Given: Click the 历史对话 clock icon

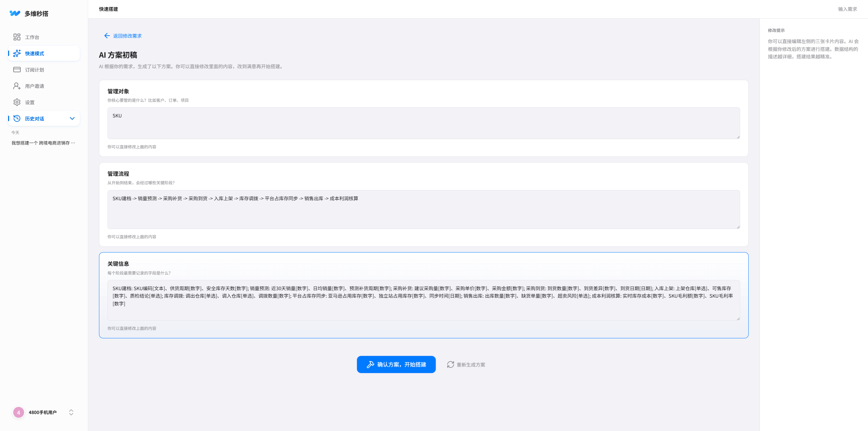Looking at the screenshot, I should pyautogui.click(x=17, y=118).
